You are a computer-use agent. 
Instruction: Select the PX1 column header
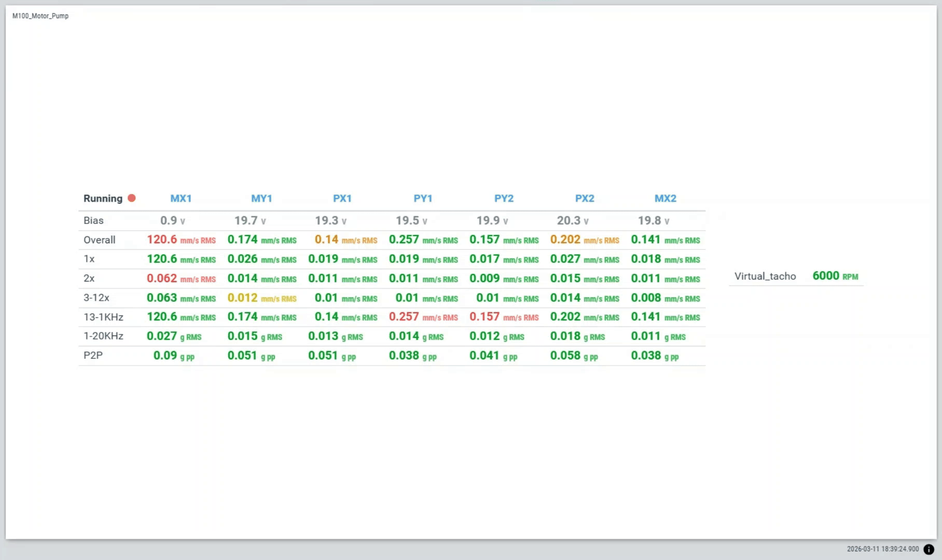(342, 199)
